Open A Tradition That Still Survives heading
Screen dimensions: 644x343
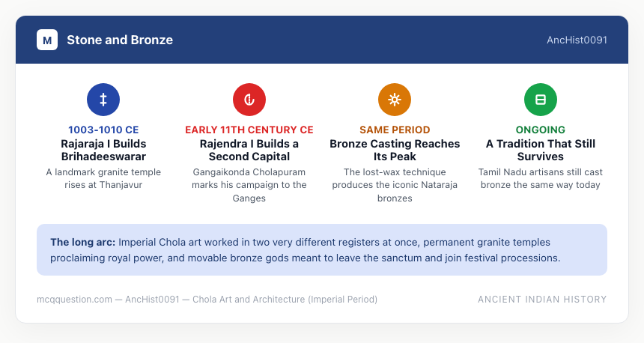541,150
